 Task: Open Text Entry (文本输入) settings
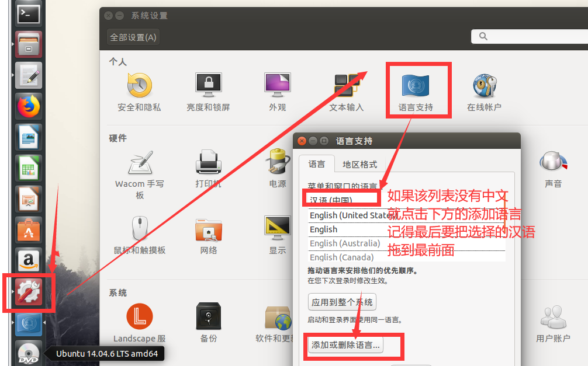point(347,93)
